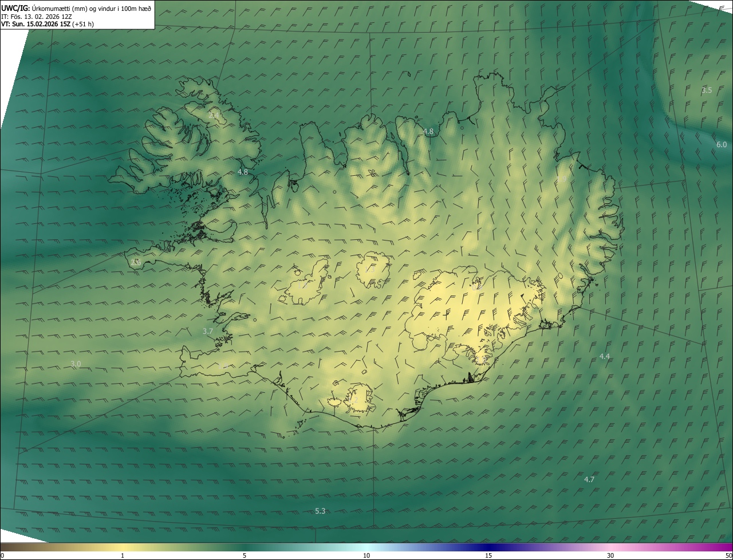Screen dimensions: 733x560
Task: Click the color scale tick label 30
Action: 610,556
